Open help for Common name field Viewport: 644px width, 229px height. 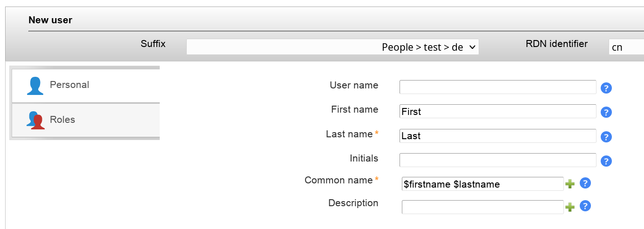585,183
